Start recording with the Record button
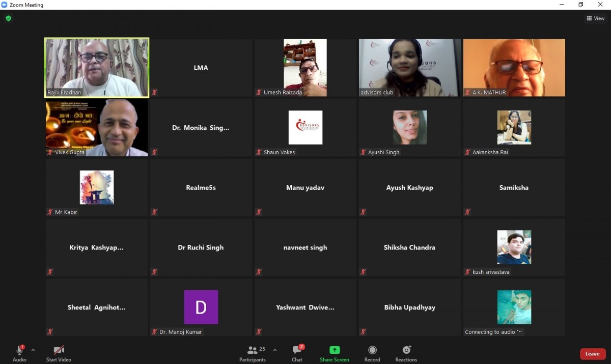This screenshot has height=364, width=611. click(x=372, y=353)
